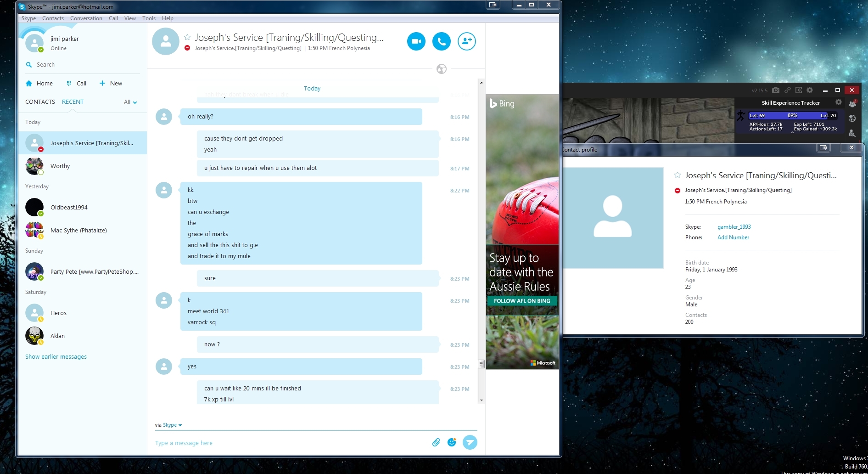Click the favorite star beside the chat title
868x474 pixels.
(x=187, y=37)
